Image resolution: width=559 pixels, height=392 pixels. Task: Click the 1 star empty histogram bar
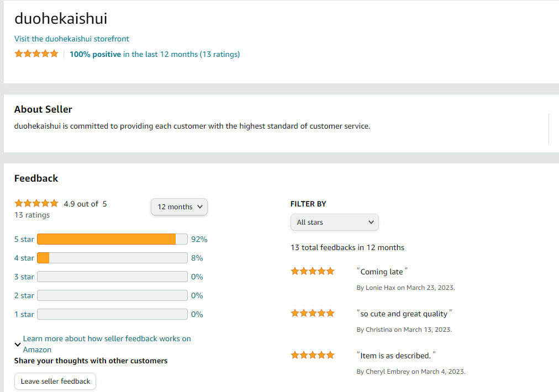click(112, 314)
